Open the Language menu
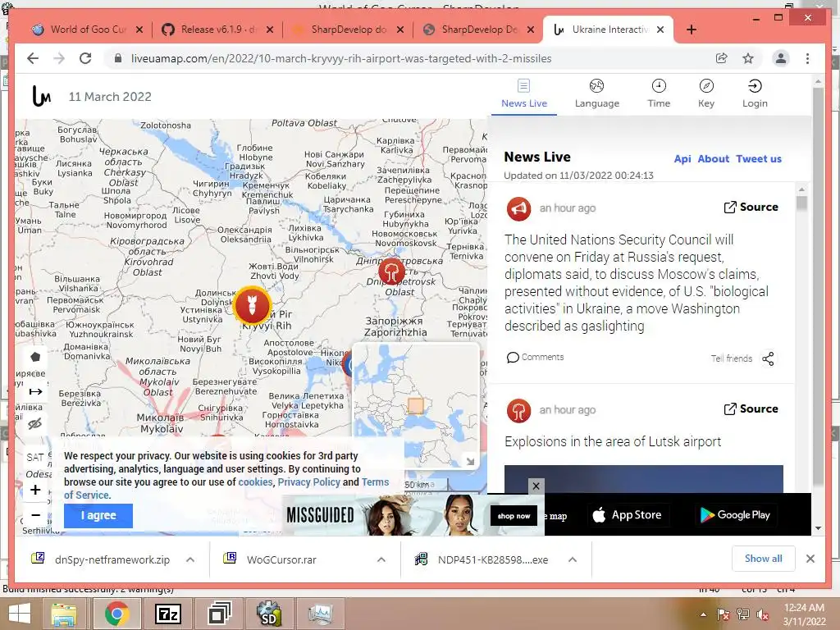Viewport: 840px width, 630px height. click(x=597, y=94)
